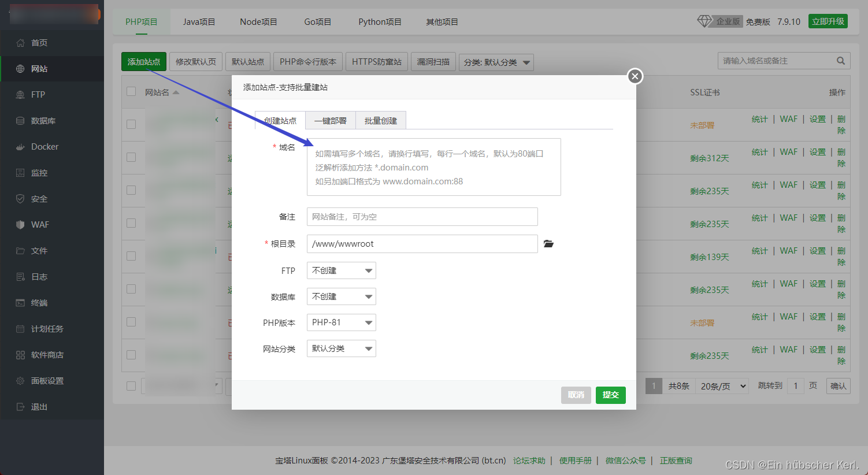Viewport: 868px width, 475px height.
Task: Click the Docker whale icon
Action: coord(20,147)
